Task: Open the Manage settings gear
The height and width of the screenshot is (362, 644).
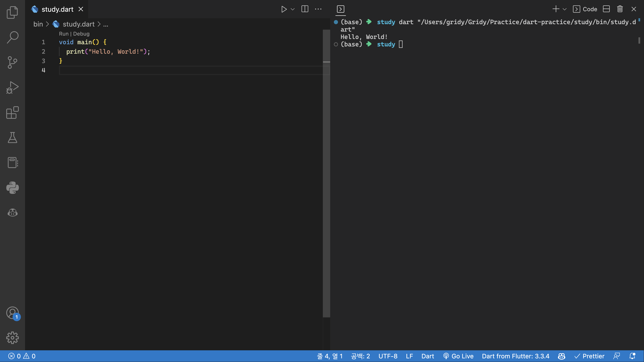Action: (x=12, y=338)
